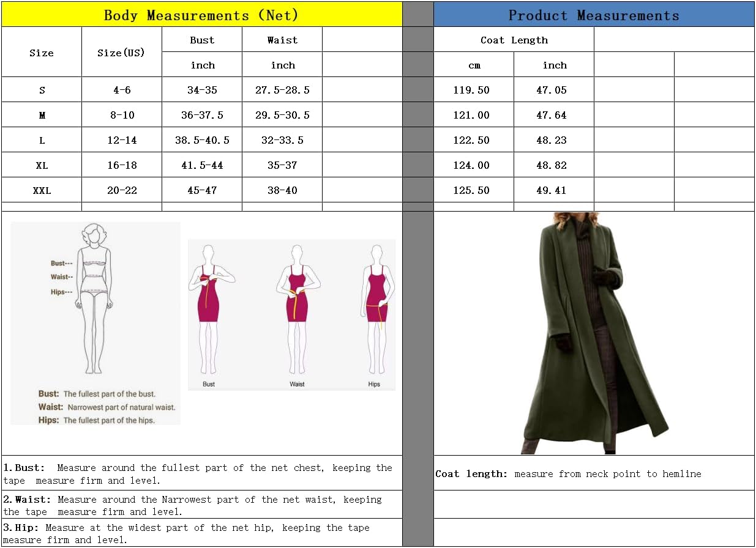Select the XXL size cell
The width and height of the screenshot is (756, 548).
[x=42, y=190]
